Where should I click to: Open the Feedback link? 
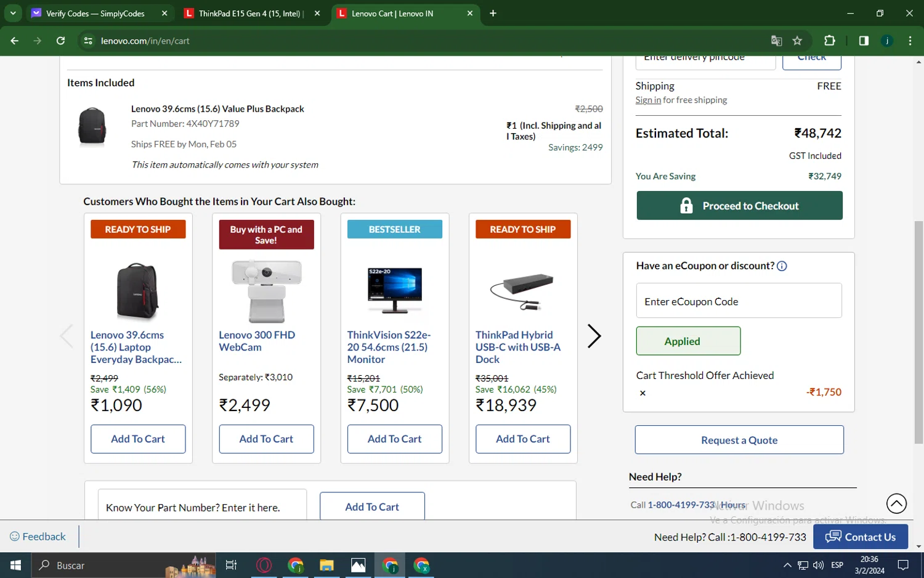pyautogui.click(x=38, y=537)
